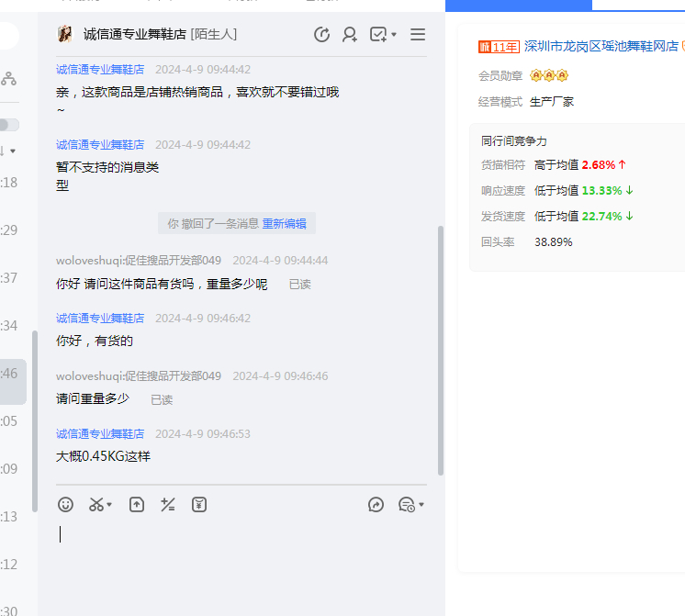Click the organization tree icon in sidebar

coord(8,79)
